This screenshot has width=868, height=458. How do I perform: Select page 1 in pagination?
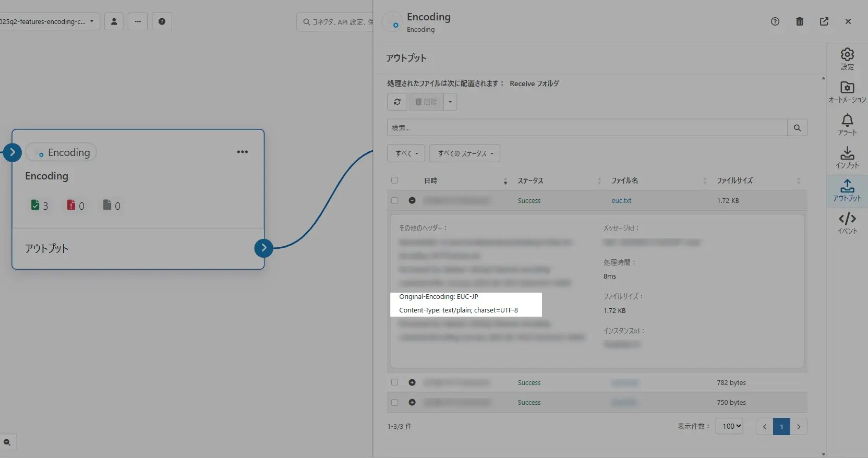(x=781, y=426)
